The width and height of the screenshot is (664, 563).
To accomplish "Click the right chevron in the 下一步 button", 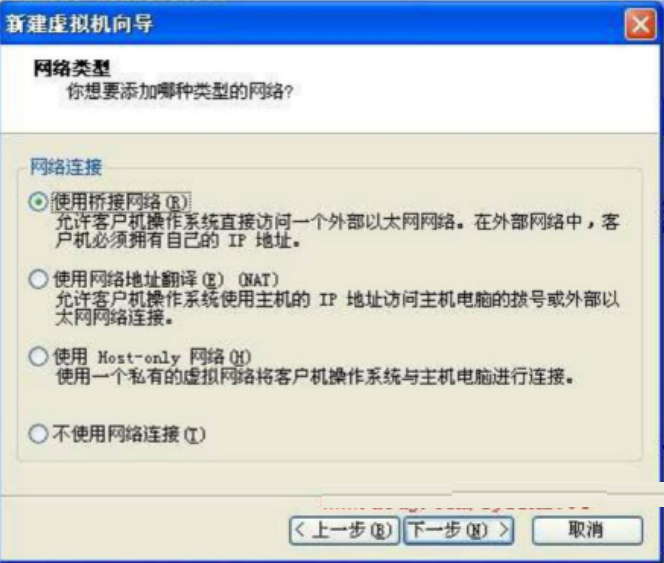I will pyautogui.click(x=504, y=530).
